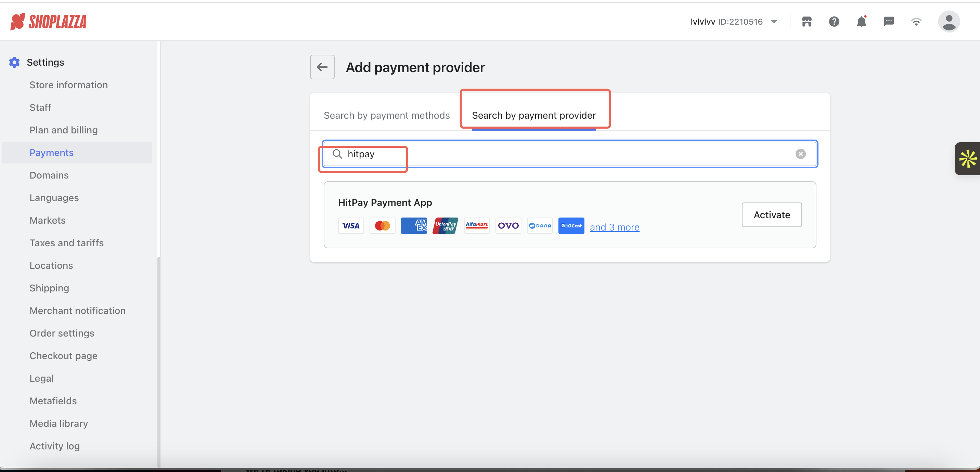
Task: Go to the Checkout page settings
Action: 64,356
